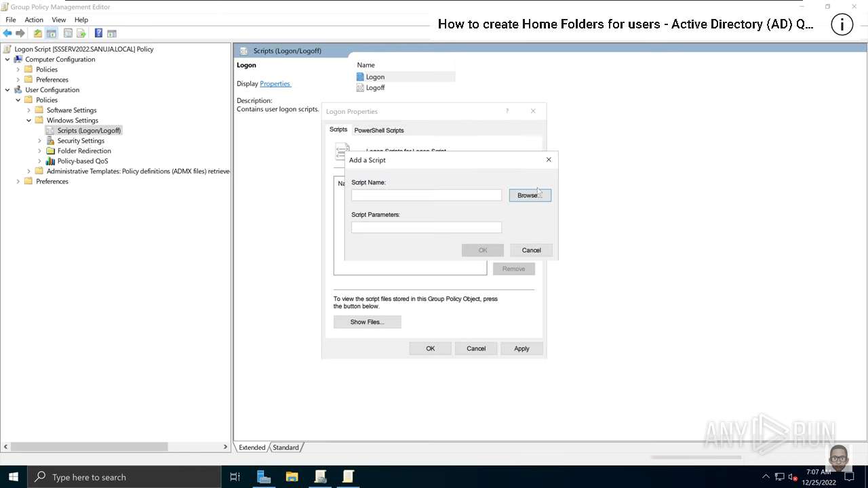Show hidden system tray icons
868x488 pixels.
click(766, 477)
